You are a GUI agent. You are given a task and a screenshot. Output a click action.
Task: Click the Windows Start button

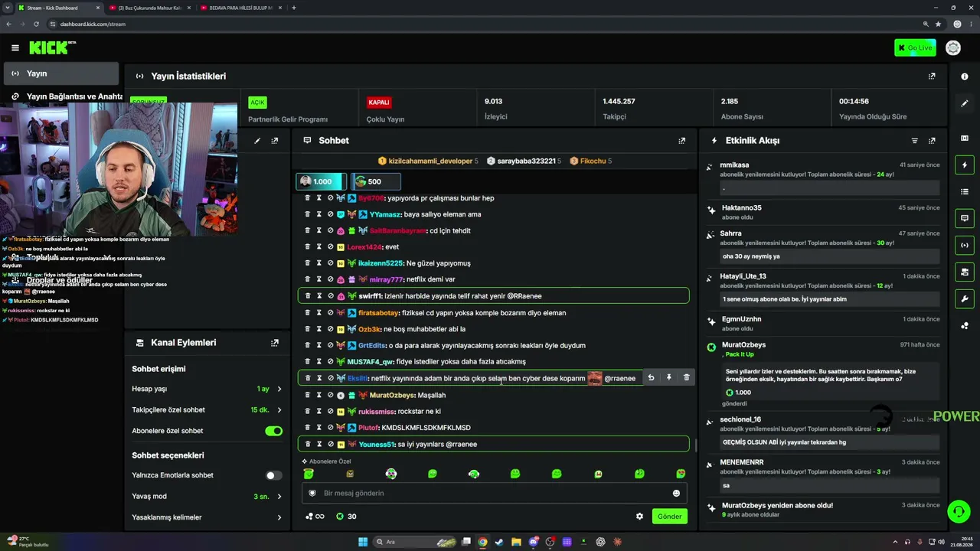click(363, 542)
